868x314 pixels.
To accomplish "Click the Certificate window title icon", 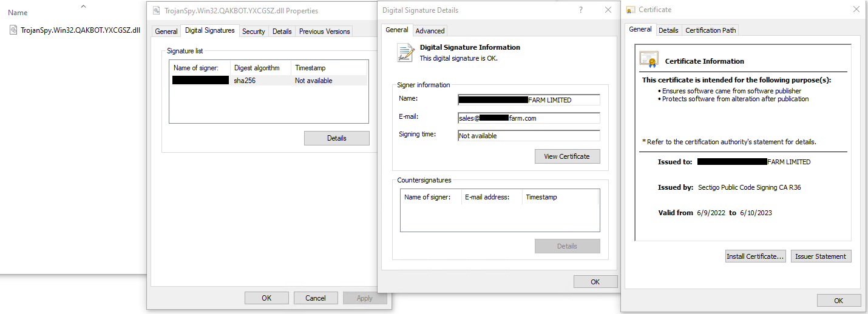I will (x=631, y=10).
